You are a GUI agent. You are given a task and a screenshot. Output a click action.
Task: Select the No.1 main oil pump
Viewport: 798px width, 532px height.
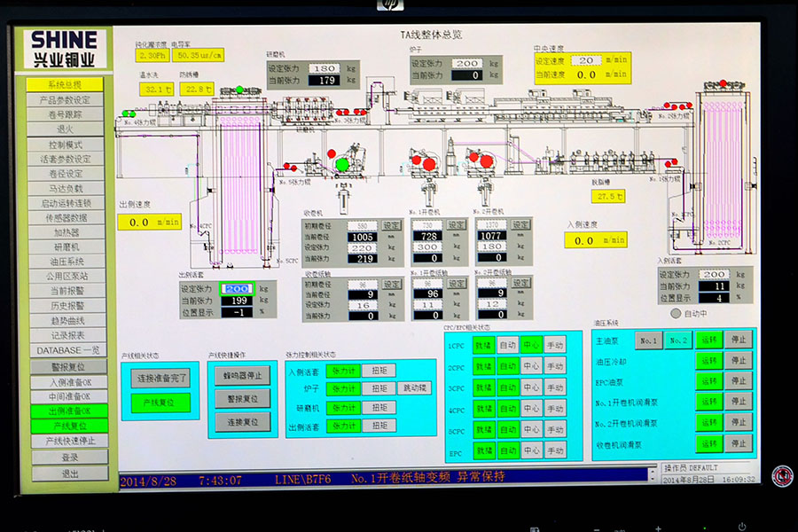(648, 340)
